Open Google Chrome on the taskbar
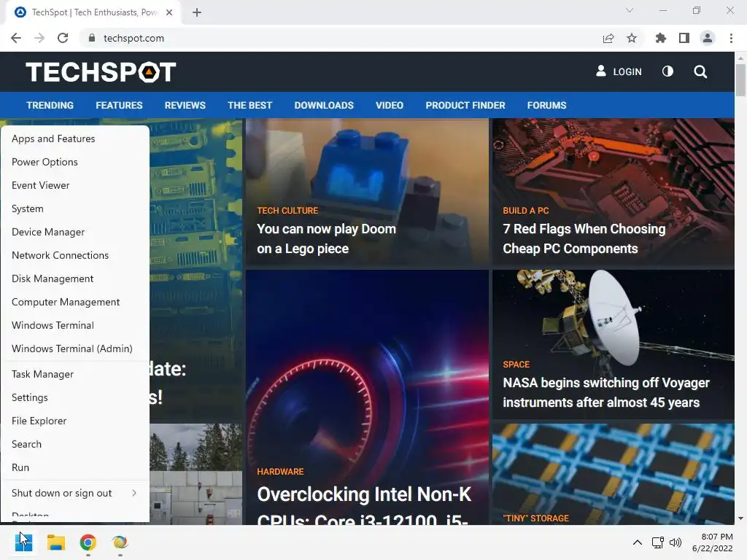Viewport: 747px width, 560px height. (x=88, y=542)
